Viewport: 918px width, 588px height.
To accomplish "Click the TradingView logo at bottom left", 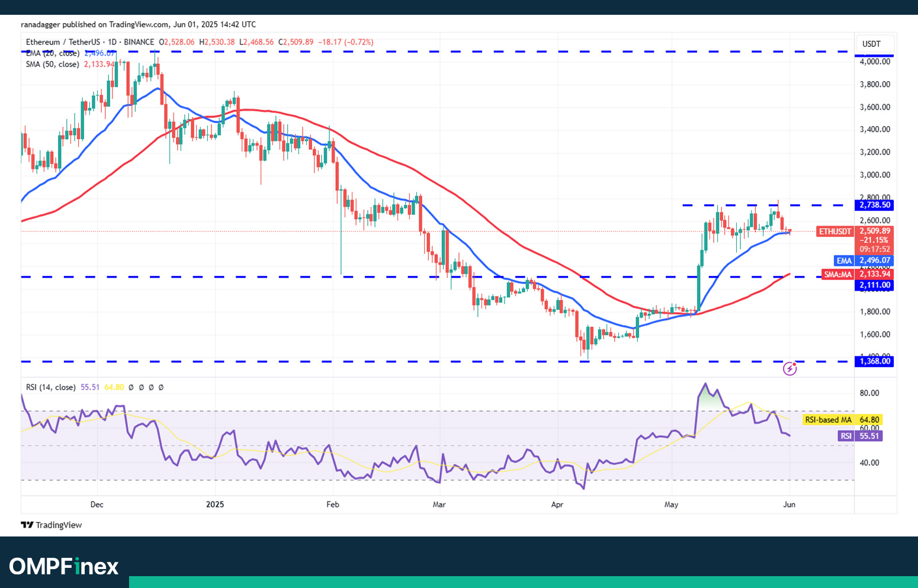I will tap(52, 525).
